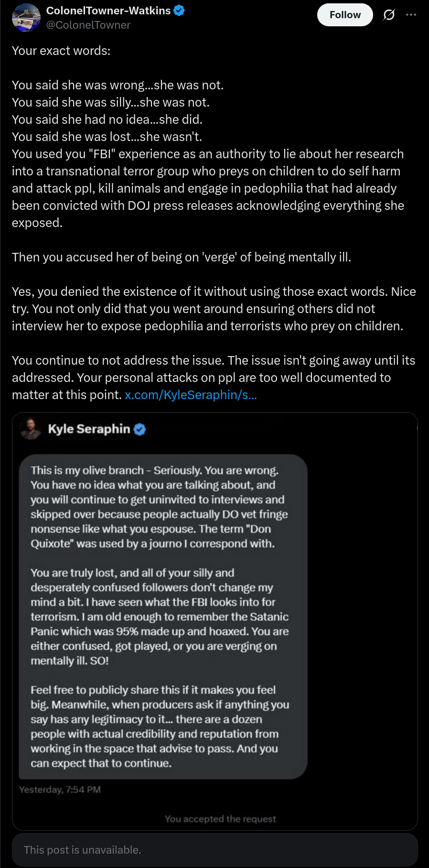Click the 'Yesterday, 7:54 PM' timestamp
Image resolution: width=429 pixels, height=868 pixels.
click(x=60, y=790)
